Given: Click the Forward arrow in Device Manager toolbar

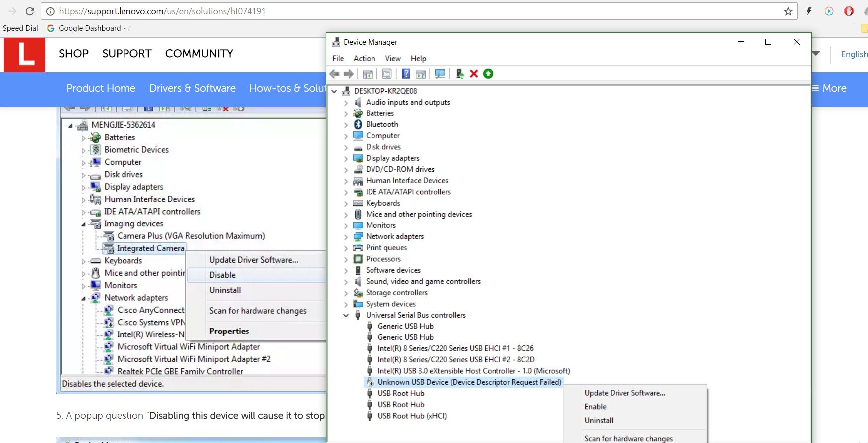Looking at the screenshot, I should click(x=349, y=74).
